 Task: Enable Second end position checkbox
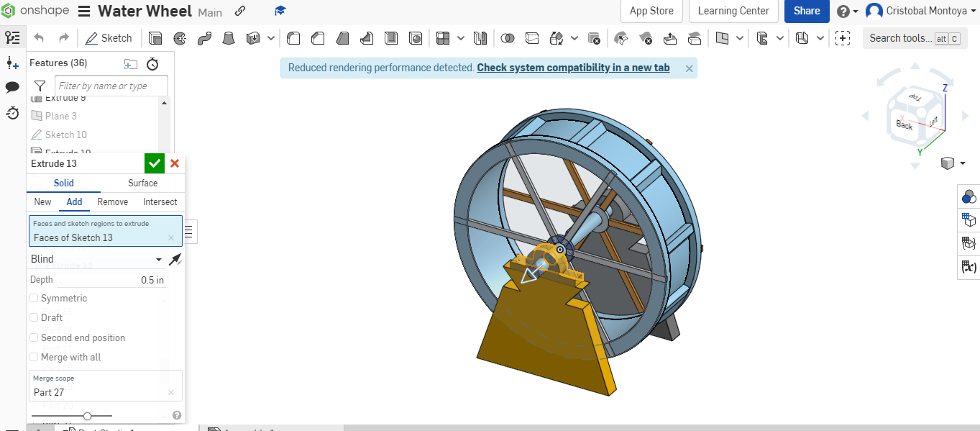point(34,337)
